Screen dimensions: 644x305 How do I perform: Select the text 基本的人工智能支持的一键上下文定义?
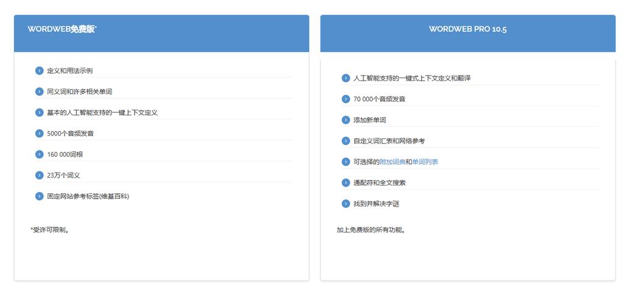click(102, 113)
